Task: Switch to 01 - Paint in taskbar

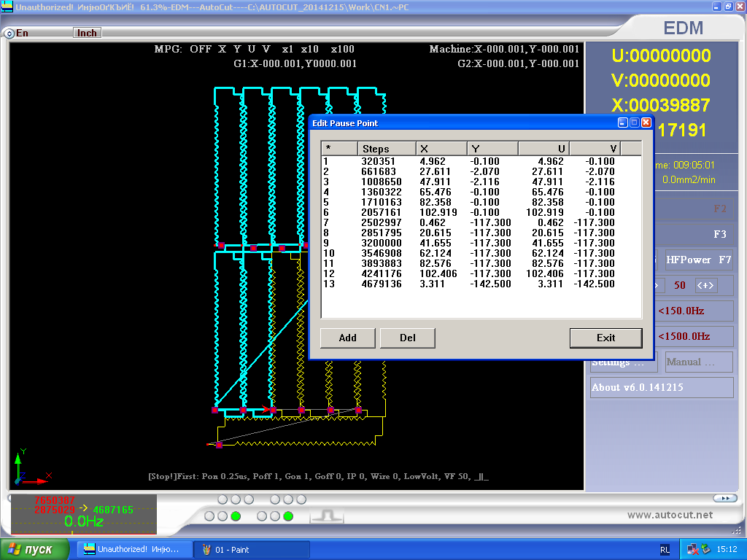Action: pyautogui.click(x=252, y=550)
